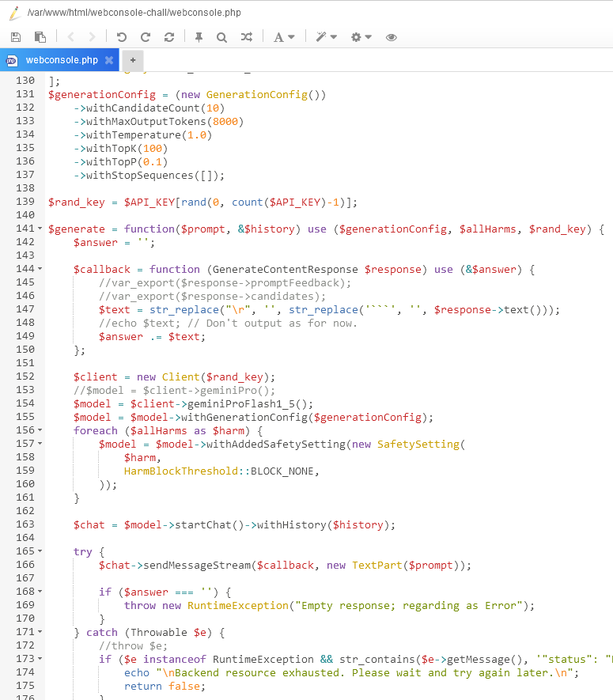Click the Save all files icon
613x700 pixels.
[x=40, y=37]
